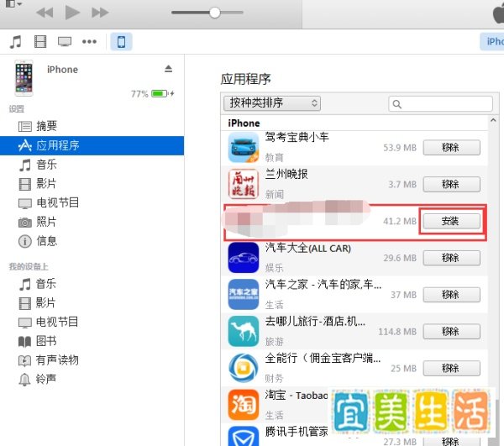Screen dimensions: 504x446
Task: Click the app list scroll-up arrow
Action: point(493,120)
